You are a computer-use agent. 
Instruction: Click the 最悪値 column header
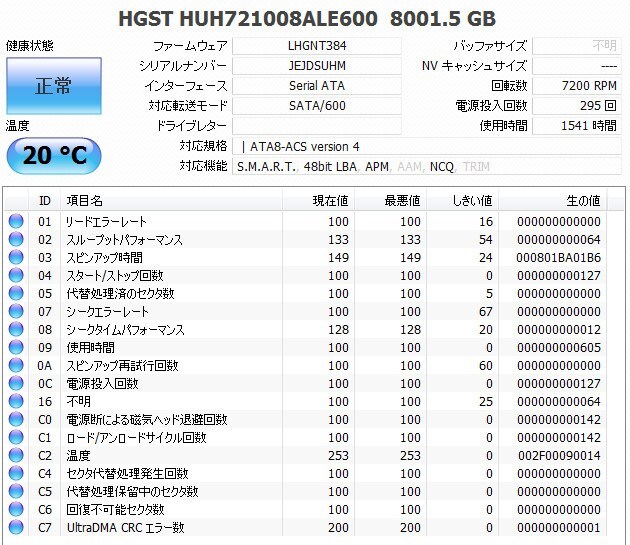coord(391,200)
